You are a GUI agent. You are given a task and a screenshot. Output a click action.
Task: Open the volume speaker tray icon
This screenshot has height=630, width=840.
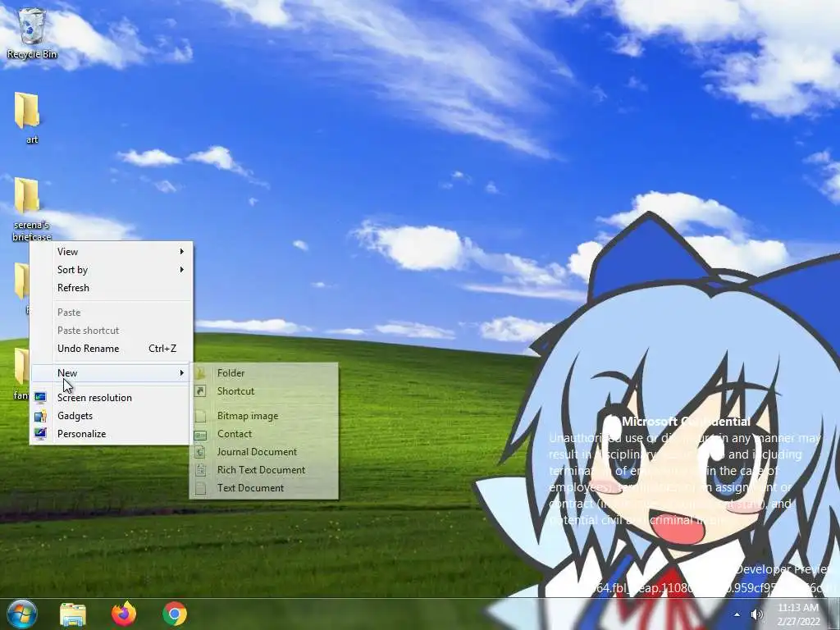757,614
